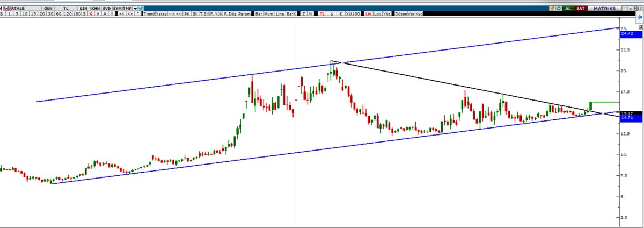Select the G daily period button

tap(91, 13)
